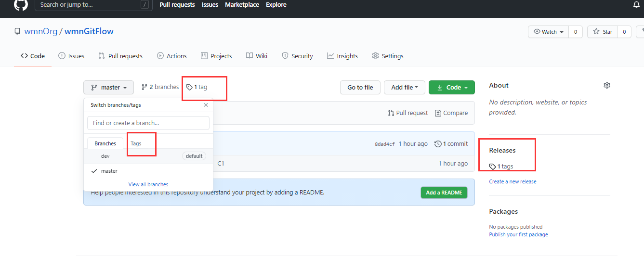Viewport: 644px width, 258px height.
Task: Open Create a new release link
Action: pyautogui.click(x=513, y=181)
